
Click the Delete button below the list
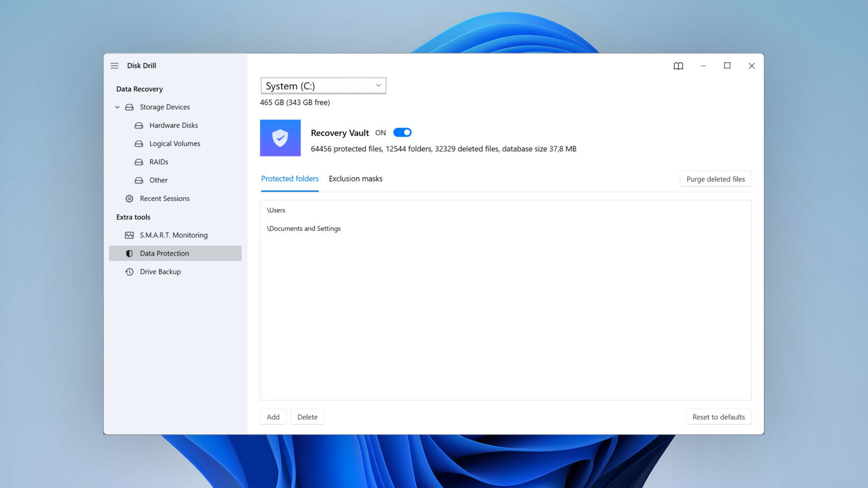tap(307, 416)
